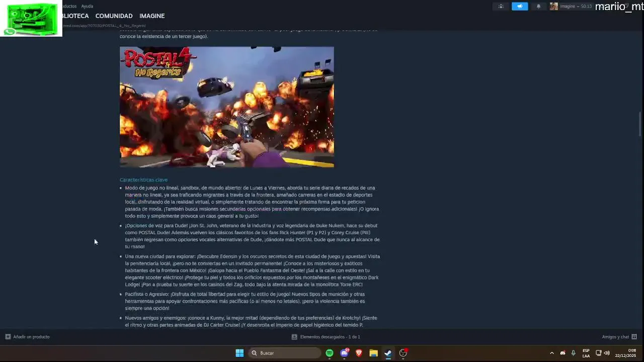
Task: Click the Imagine profile avatar
Action: point(554,7)
